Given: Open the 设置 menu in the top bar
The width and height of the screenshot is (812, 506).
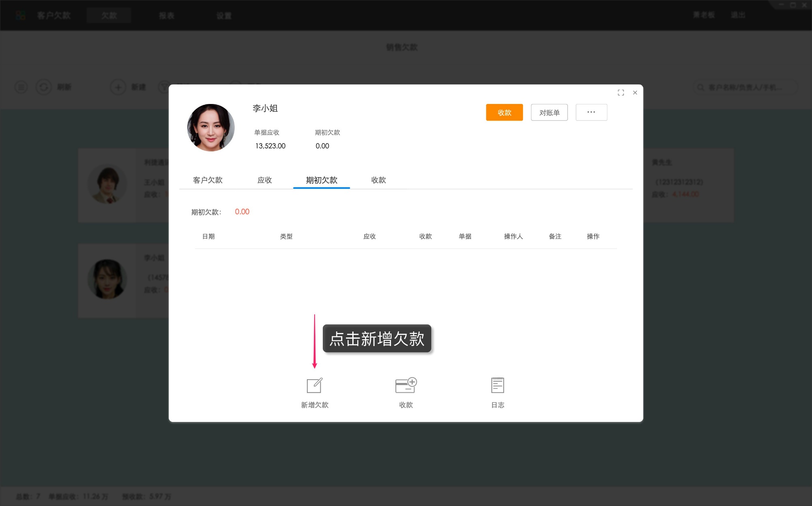Looking at the screenshot, I should coord(223,15).
